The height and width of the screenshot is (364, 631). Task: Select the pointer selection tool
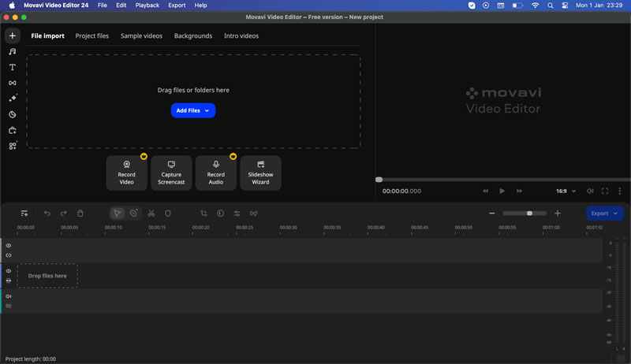click(117, 214)
